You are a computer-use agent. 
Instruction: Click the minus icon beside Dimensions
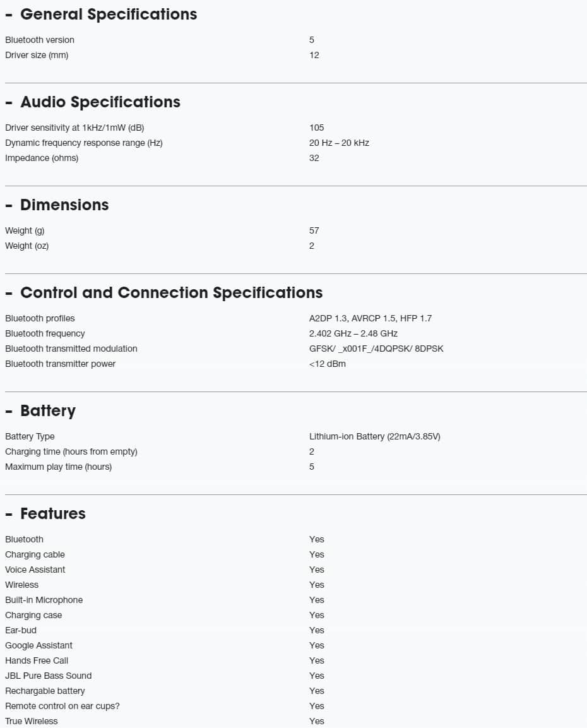pos(9,206)
